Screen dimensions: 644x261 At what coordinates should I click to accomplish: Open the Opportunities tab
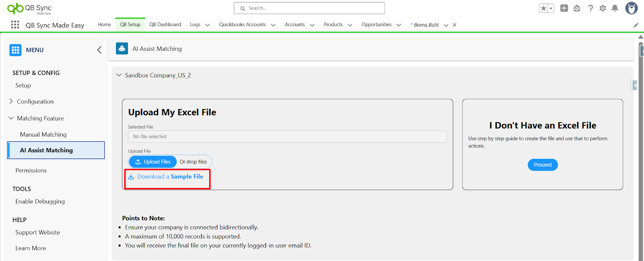[x=376, y=25]
